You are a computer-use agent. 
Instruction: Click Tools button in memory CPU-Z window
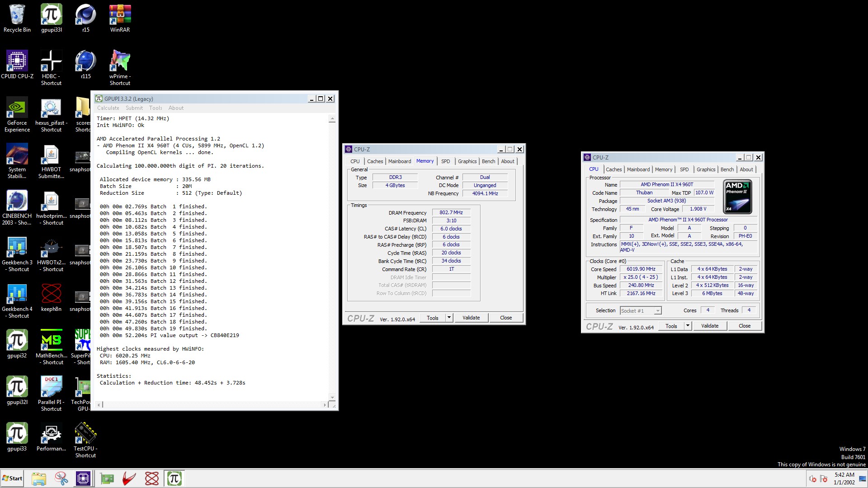coord(433,318)
